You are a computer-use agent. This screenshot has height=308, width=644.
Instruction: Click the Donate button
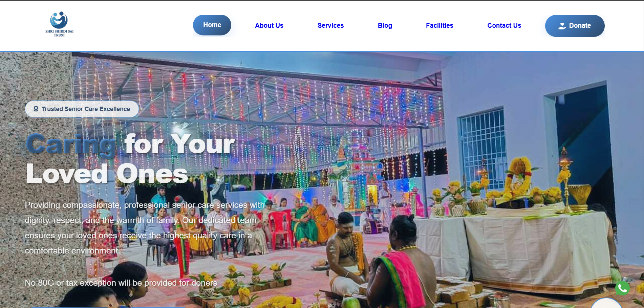[x=575, y=26]
